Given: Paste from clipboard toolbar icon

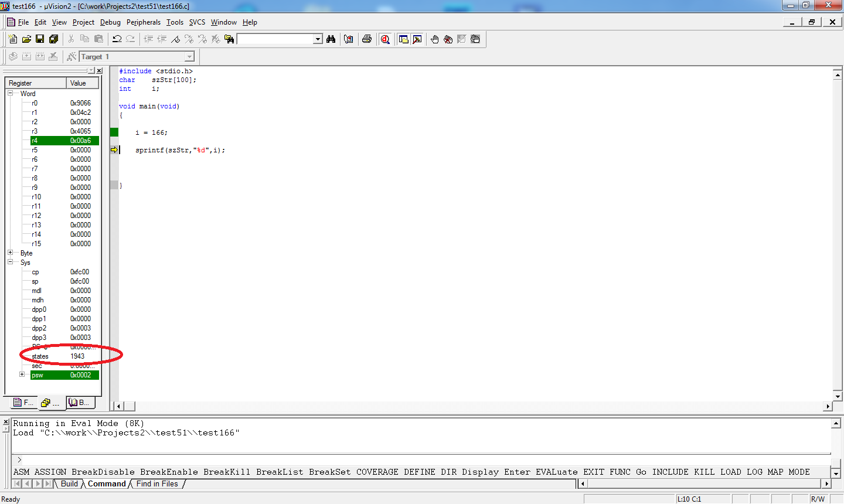Looking at the screenshot, I should (x=98, y=39).
